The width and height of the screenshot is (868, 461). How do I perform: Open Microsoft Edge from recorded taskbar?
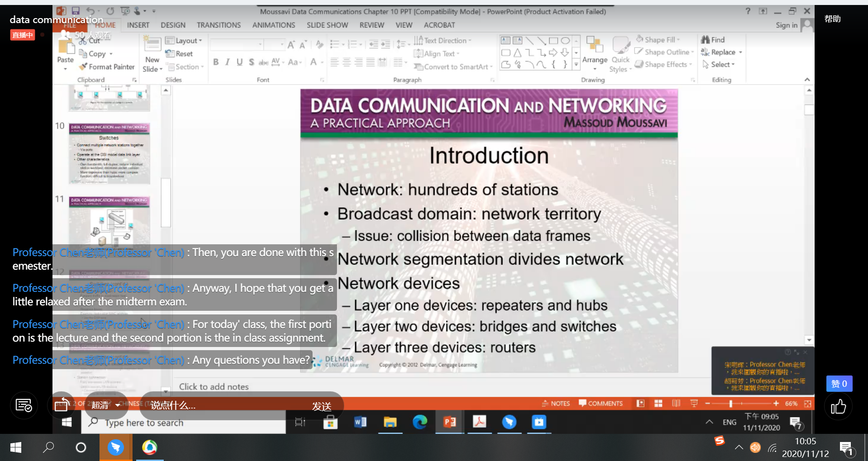(x=420, y=422)
